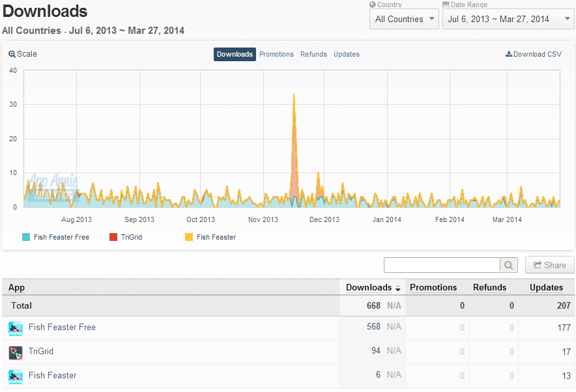
Task: Open the All Countries dropdown
Action: point(404,19)
